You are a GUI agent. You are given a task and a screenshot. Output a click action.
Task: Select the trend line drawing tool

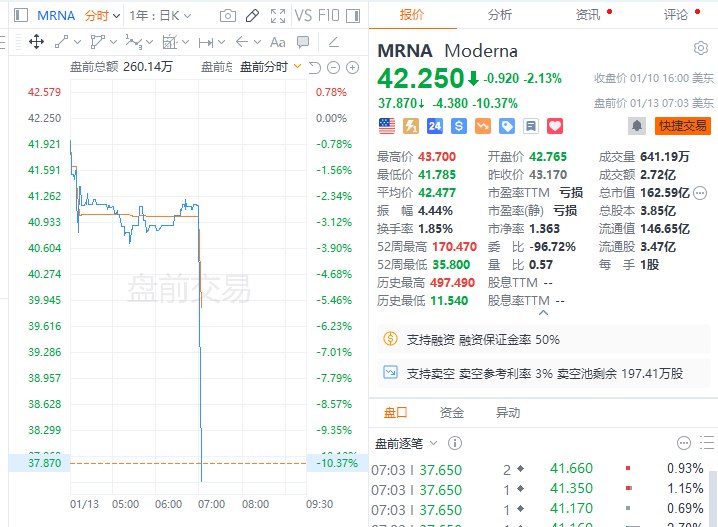pyautogui.click(x=61, y=42)
